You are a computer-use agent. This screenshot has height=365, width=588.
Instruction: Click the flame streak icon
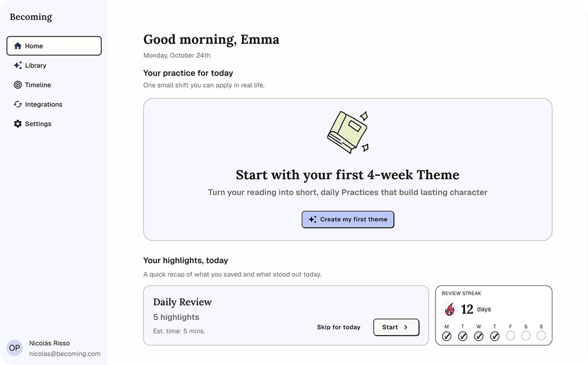[450, 309]
